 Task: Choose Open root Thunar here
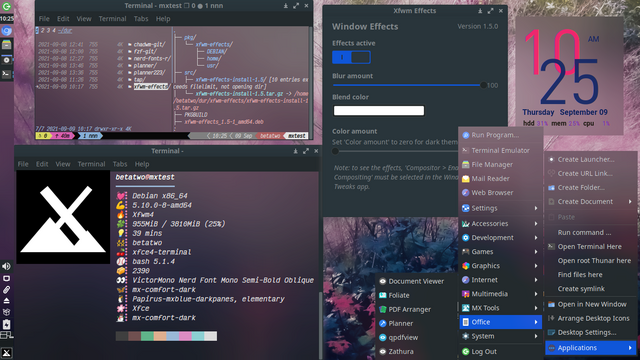591,261
